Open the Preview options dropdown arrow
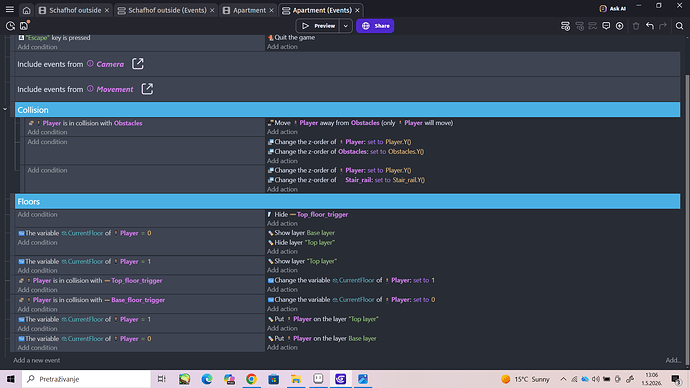Image resolution: width=690 pixels, height=388 pixels. click(x=346, y=26)
